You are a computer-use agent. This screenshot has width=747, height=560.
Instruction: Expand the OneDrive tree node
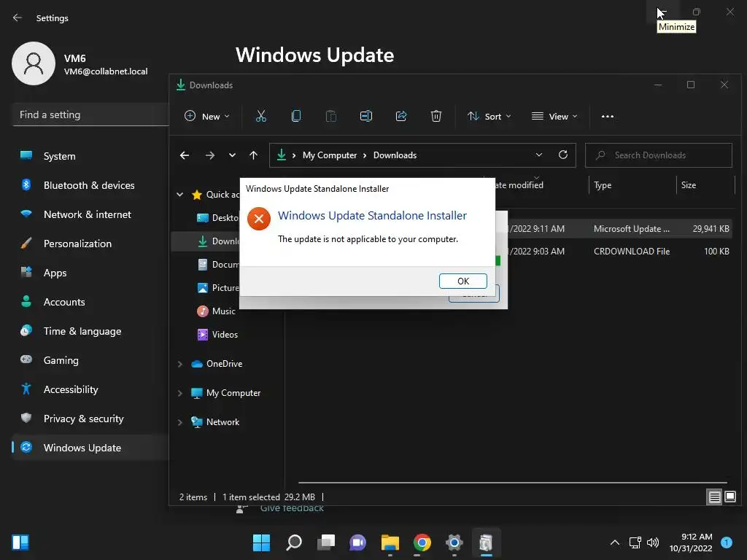pyautogui.click(x=180, y=364)
